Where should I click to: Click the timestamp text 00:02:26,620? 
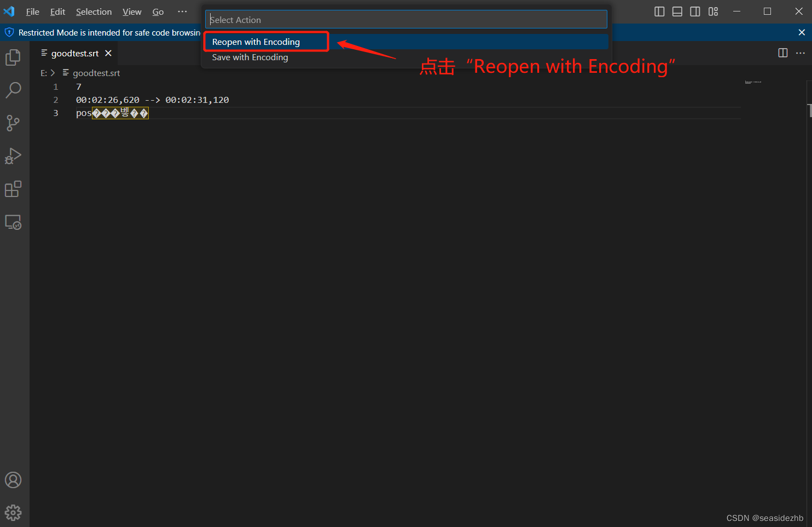pos(108,100)
